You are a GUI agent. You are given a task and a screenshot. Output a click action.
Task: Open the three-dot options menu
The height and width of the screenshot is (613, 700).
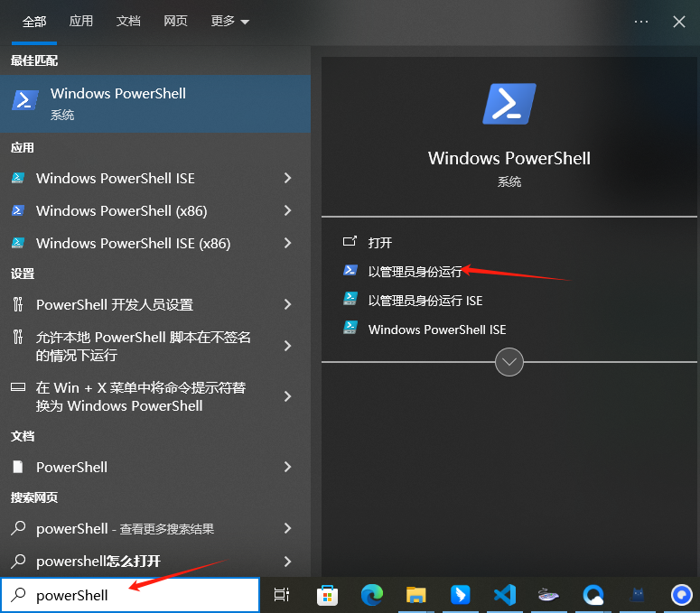tap(641, 22)
